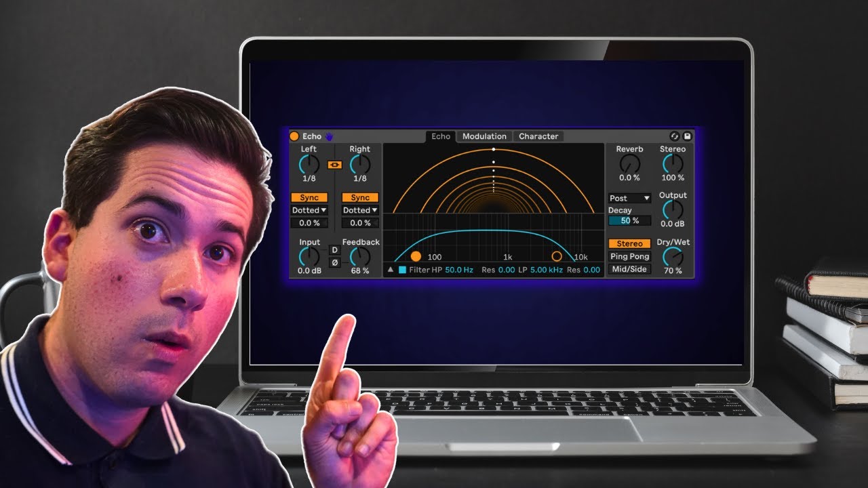This screenshot has height=488, width=868.
Task: Toggle the D clip dry button
Action: (x=334, y=249)
